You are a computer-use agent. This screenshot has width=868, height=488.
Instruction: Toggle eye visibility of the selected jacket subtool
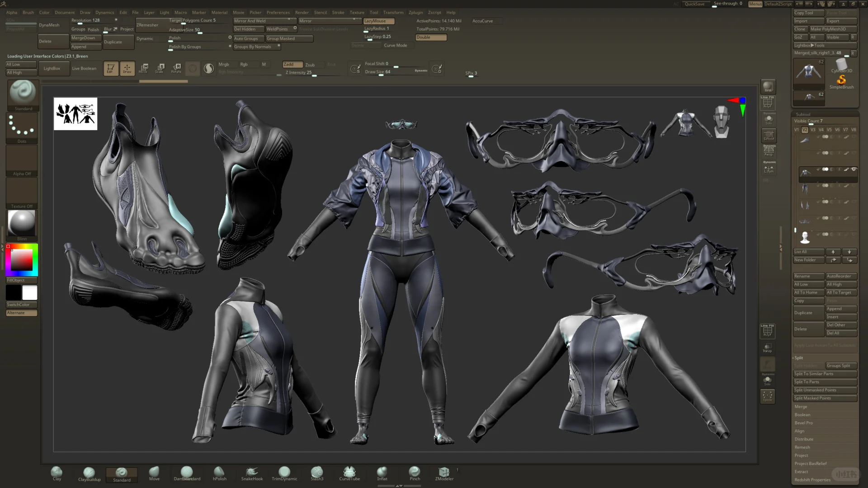click(854, 169)
